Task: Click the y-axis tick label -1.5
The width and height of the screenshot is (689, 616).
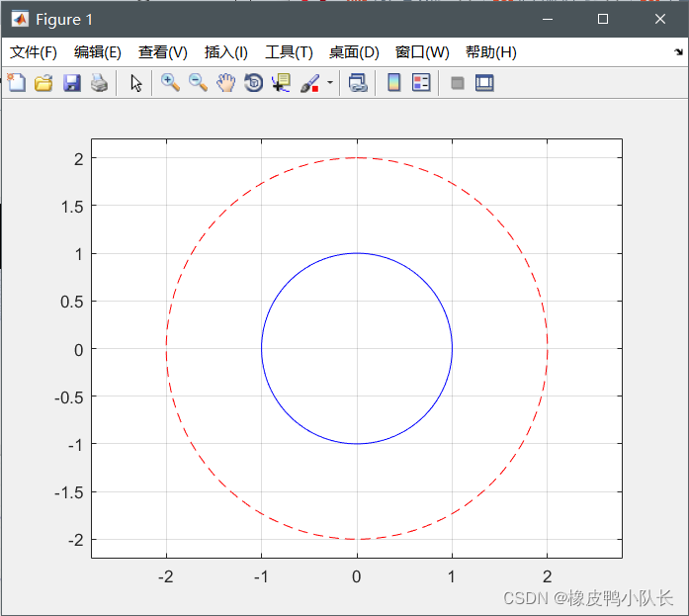Action: 68,492
